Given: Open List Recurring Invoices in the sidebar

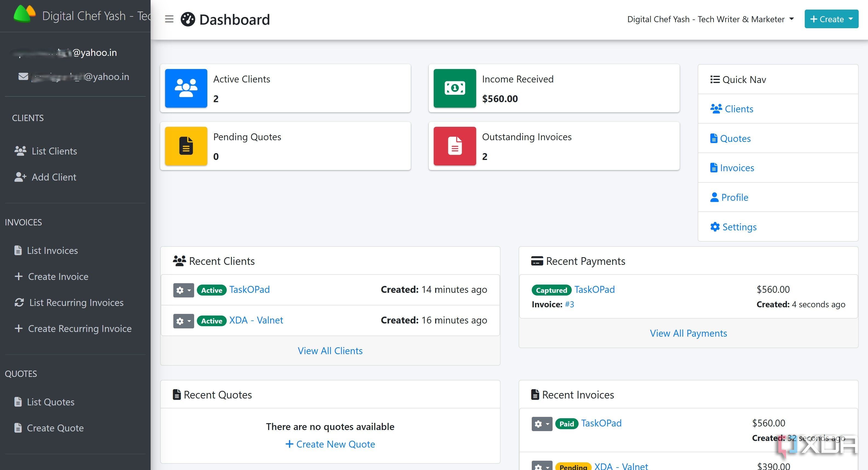Looking at the screenshot, I should pos(69,302).
